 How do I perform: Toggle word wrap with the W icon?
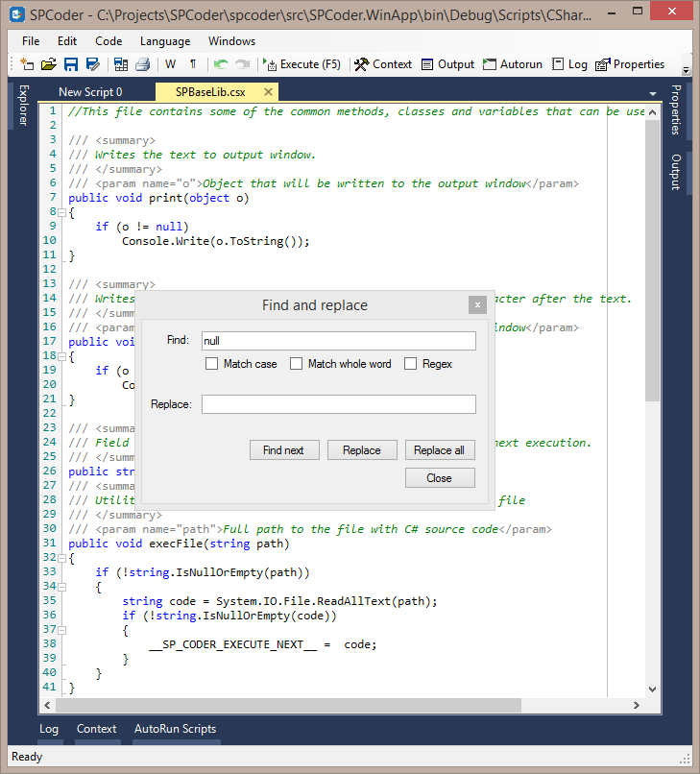(x=170, y=64)
